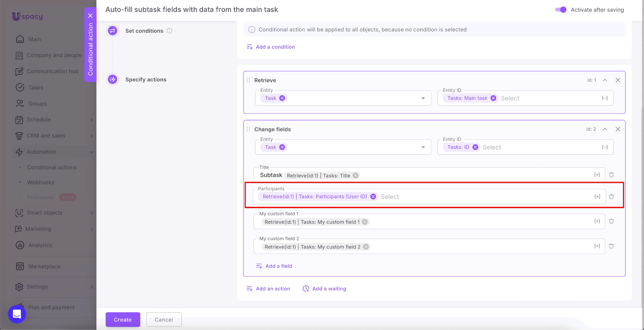The height and width of the screenshot is (330, 644).
Task: Open variable picker for Retrieve Entity ID
Action: pyautogui.click(x=604, y=98)
